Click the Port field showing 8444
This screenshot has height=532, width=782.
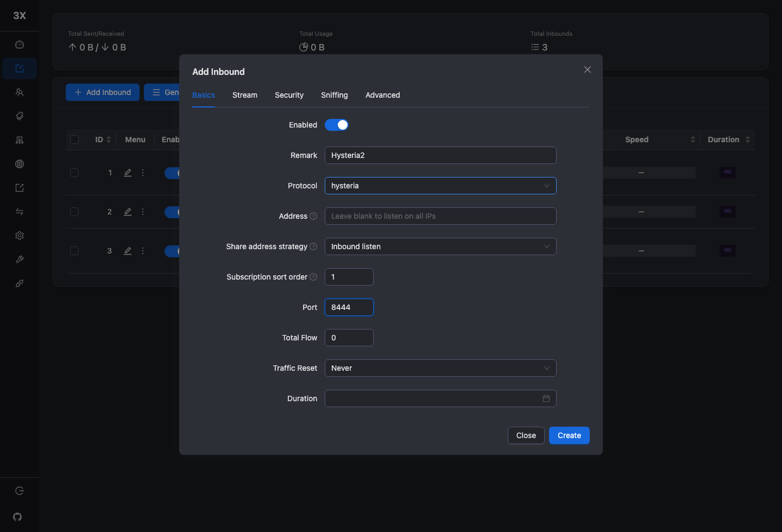[x=349, y=307]
